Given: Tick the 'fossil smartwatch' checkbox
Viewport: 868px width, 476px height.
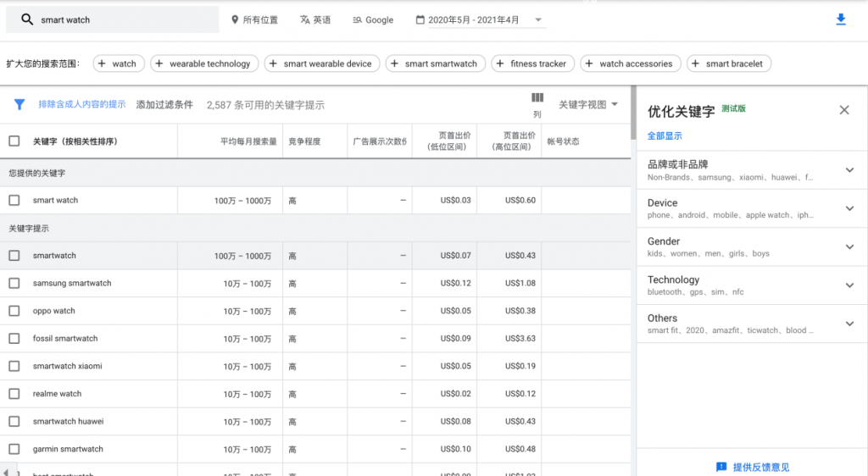Looking at the screenshot, I should point(14,338).
